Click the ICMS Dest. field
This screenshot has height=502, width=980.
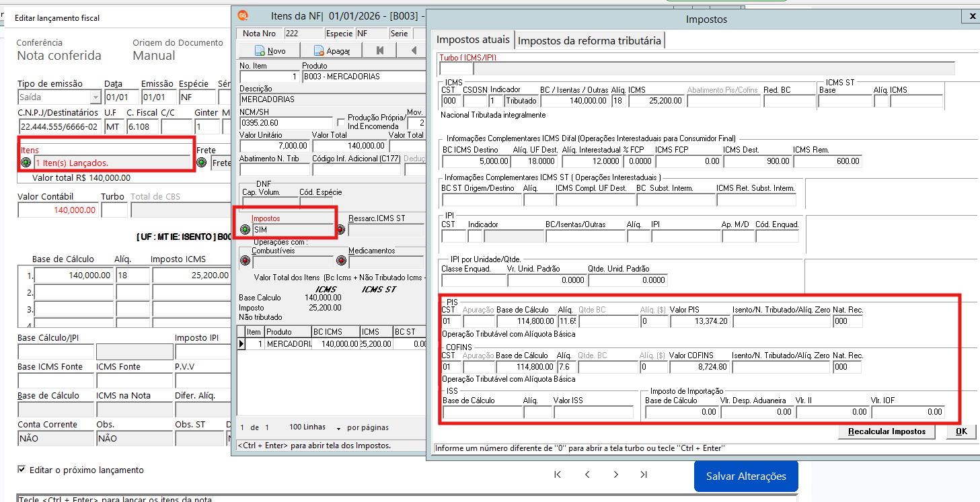(x=758, y=161)
